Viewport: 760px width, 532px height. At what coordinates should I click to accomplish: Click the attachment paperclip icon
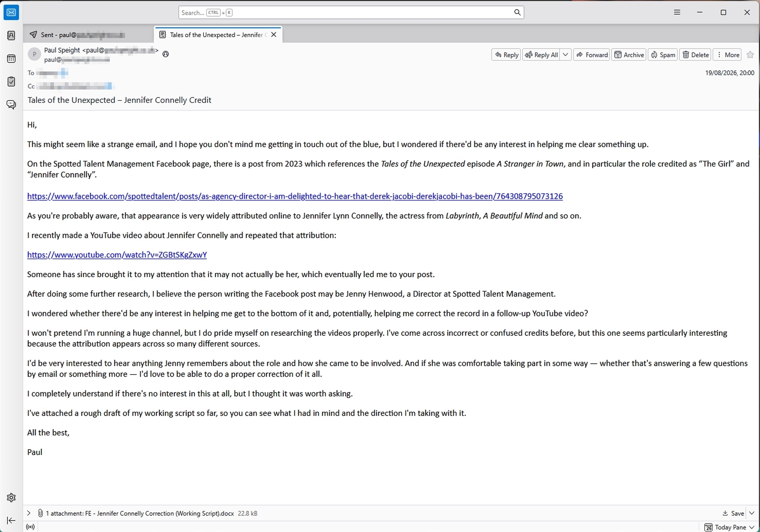click(x=41, y=513)
